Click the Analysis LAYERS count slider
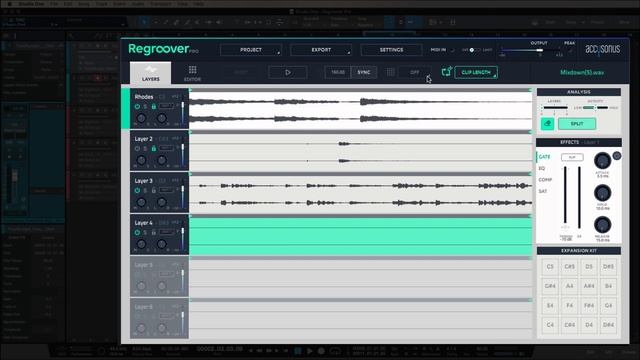Screen dimensions: 640x360 554,108
